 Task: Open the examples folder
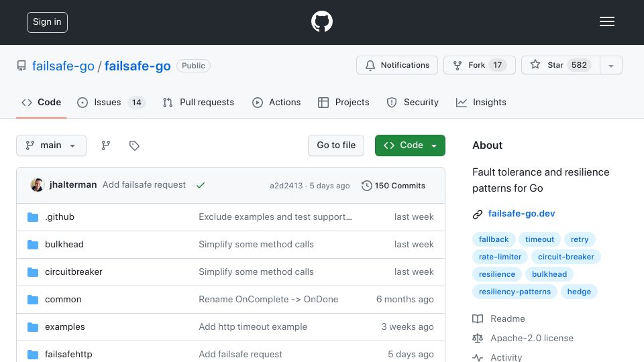coord(65,326)
